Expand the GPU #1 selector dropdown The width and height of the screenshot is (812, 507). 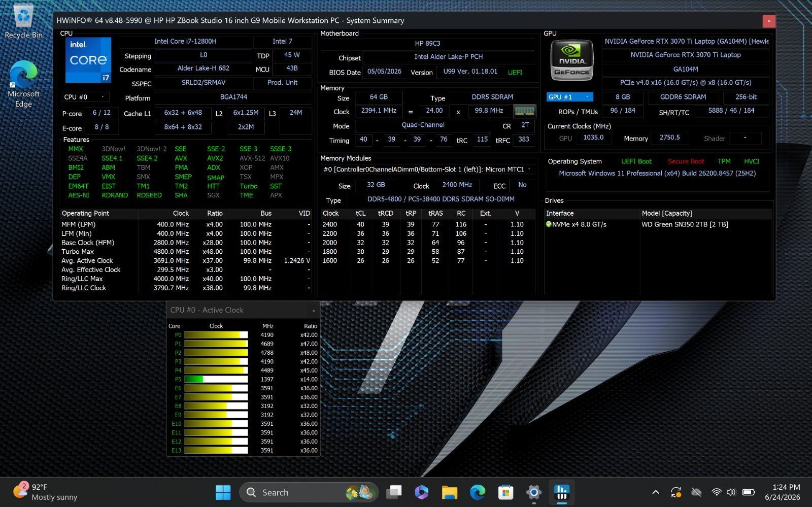pos(569,97)
